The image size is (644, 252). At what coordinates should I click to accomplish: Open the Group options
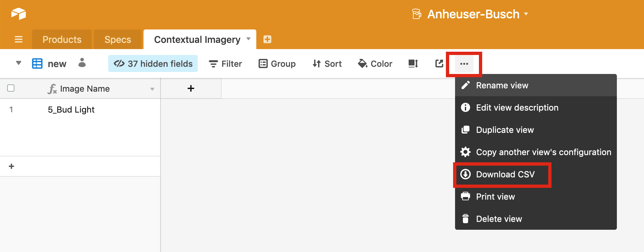click(x=277, y=63)
